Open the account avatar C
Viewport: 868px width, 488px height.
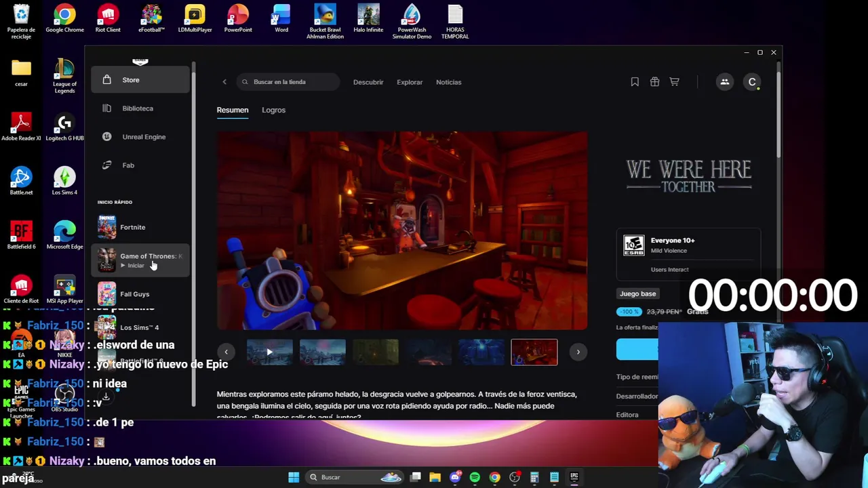pyautogui.click(x=752, y=82)
